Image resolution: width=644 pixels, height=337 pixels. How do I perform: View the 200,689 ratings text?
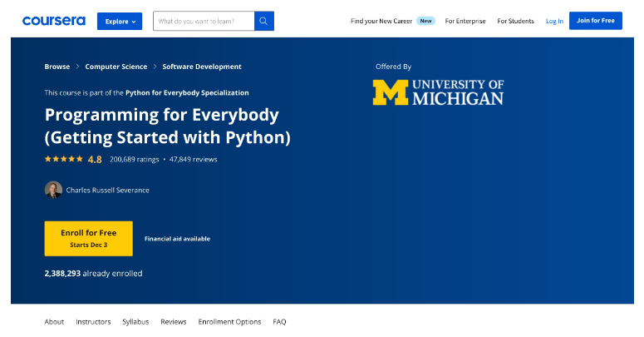pyautogui.click(x=135, y=159)
